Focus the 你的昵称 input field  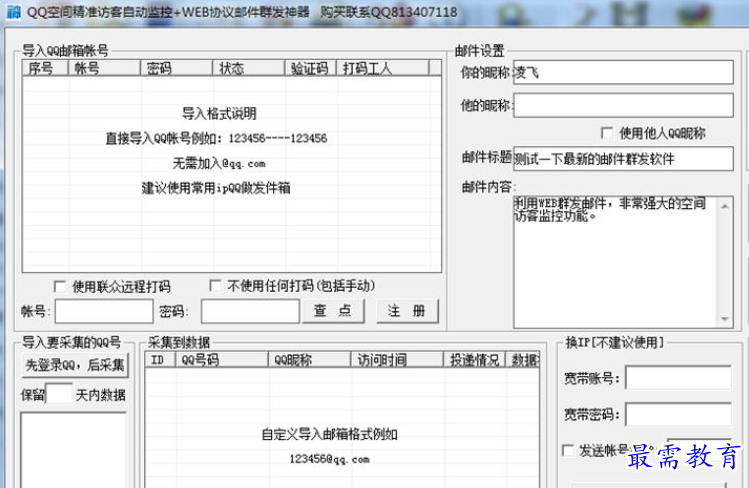click(623, 73)
